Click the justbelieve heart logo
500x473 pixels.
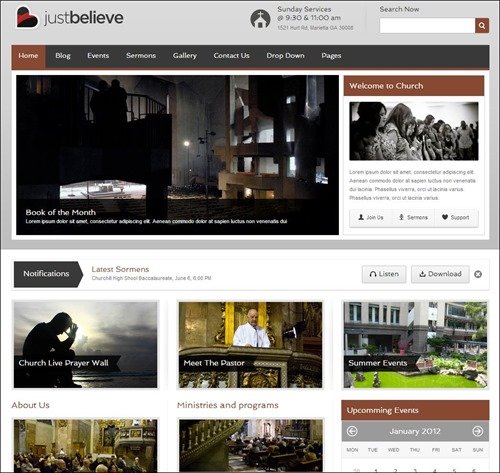(x=27, y=17)
